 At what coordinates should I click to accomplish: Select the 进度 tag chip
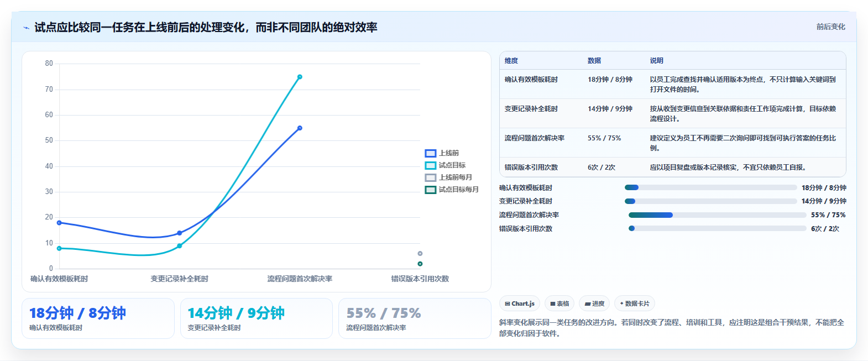click(594, 304)
